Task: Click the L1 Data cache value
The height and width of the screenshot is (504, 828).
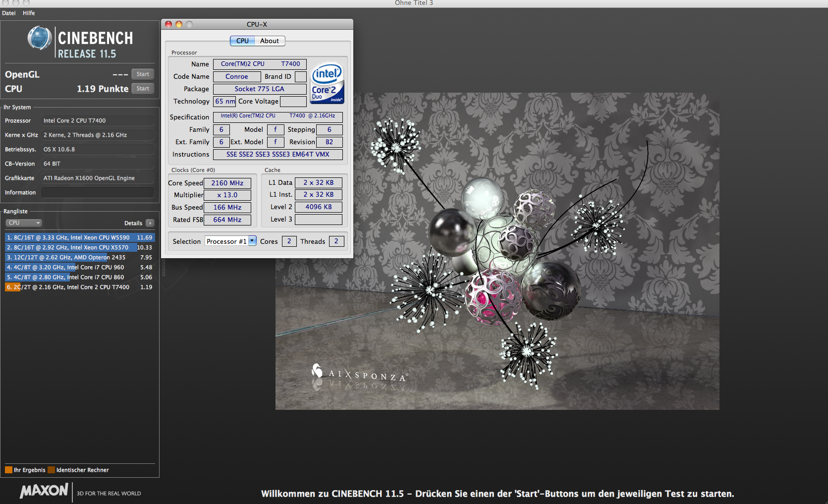Action: click(319, 182)
